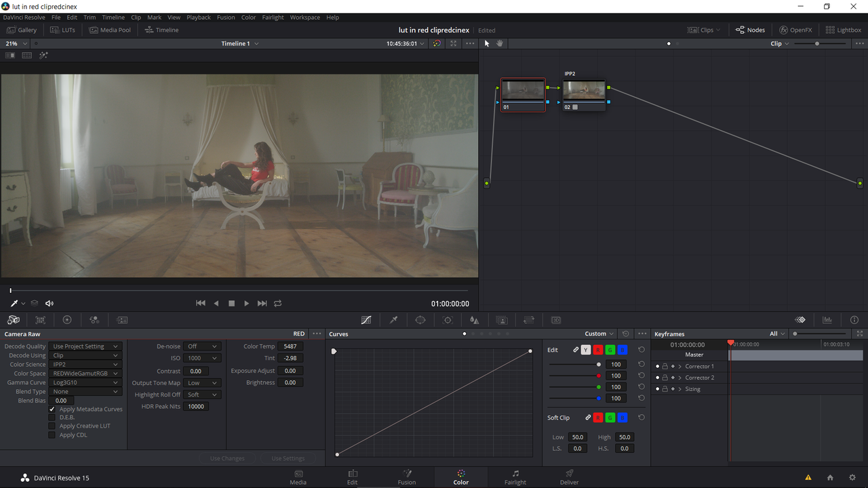
Task: Open the Workspace menu
Action: pyautogui.click(x=304, y=18)
